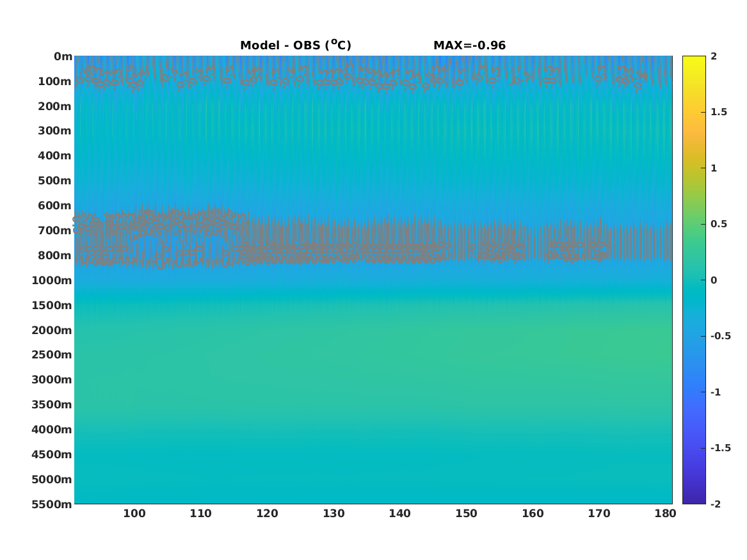Click x-axis tick label '120'
Screen dimensions: 747x560
click(x=268, y=513)
